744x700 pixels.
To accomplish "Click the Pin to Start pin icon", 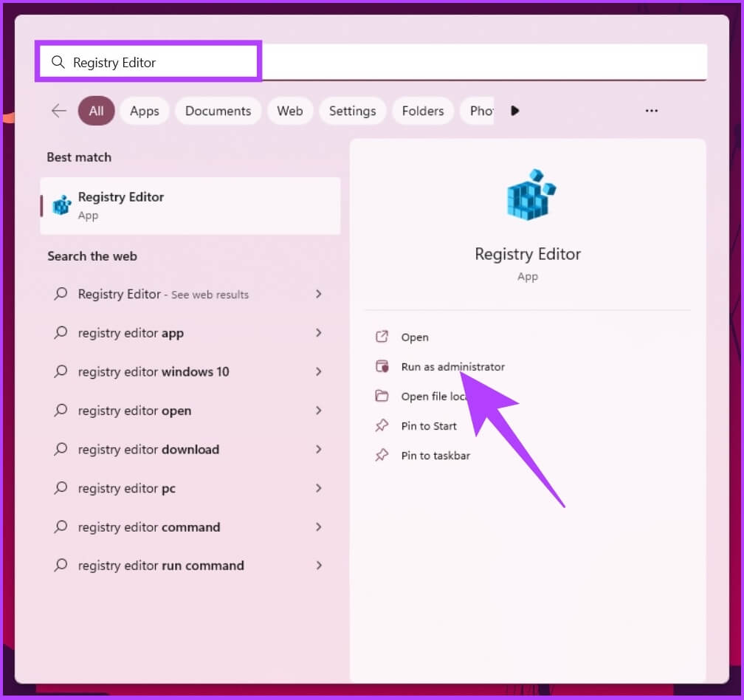I will click(382, 425).
